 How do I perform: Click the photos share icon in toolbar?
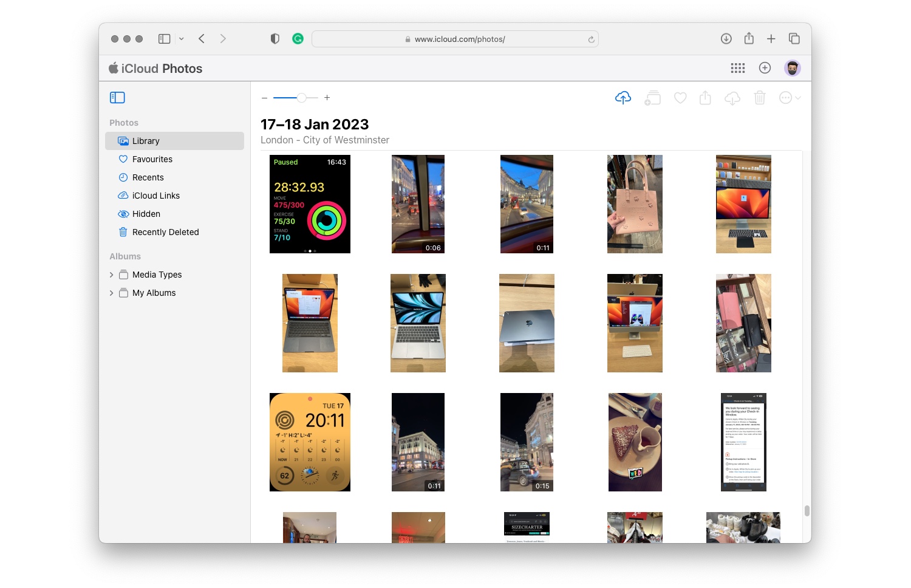click(705, 98)
